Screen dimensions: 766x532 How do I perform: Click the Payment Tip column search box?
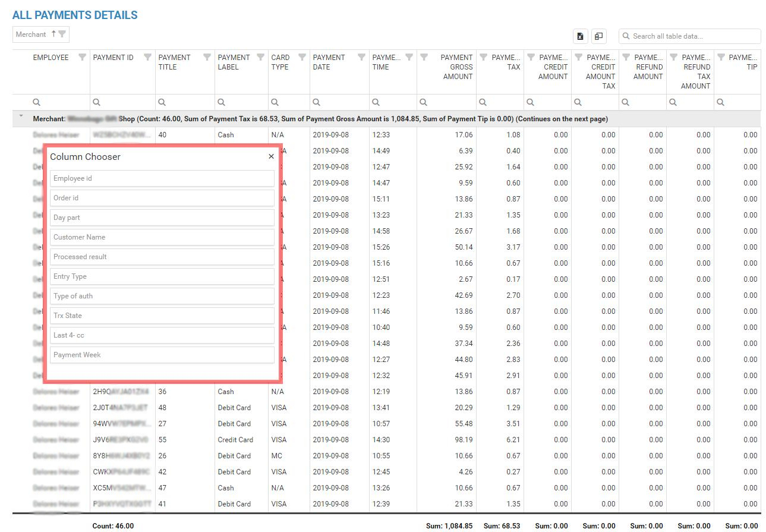point(737,102)
